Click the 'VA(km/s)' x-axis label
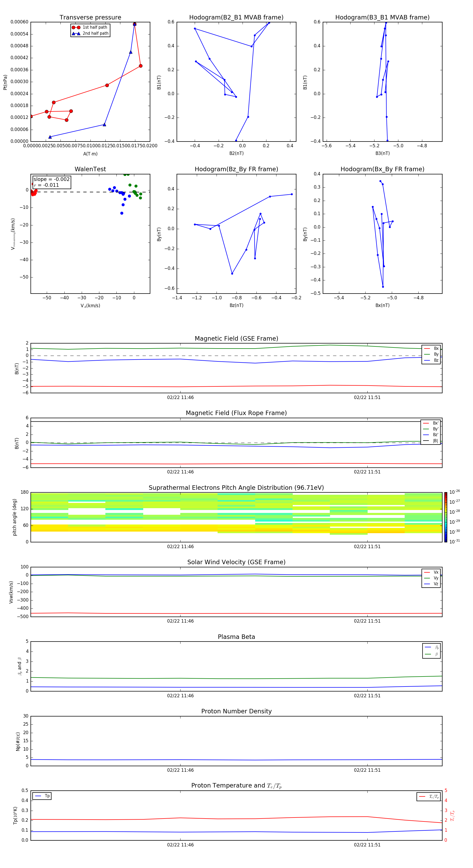 90,306
